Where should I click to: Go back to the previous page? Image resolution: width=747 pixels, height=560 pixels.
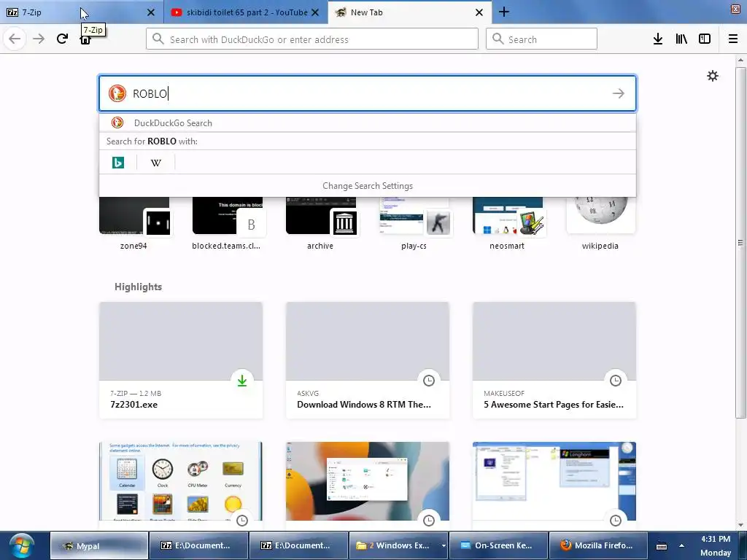15,39
